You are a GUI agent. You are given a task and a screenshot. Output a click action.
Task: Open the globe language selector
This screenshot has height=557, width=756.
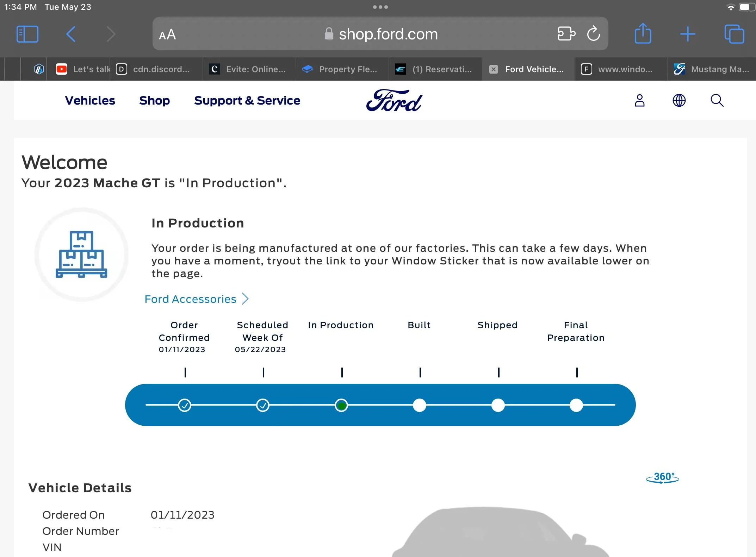(679, 100)
